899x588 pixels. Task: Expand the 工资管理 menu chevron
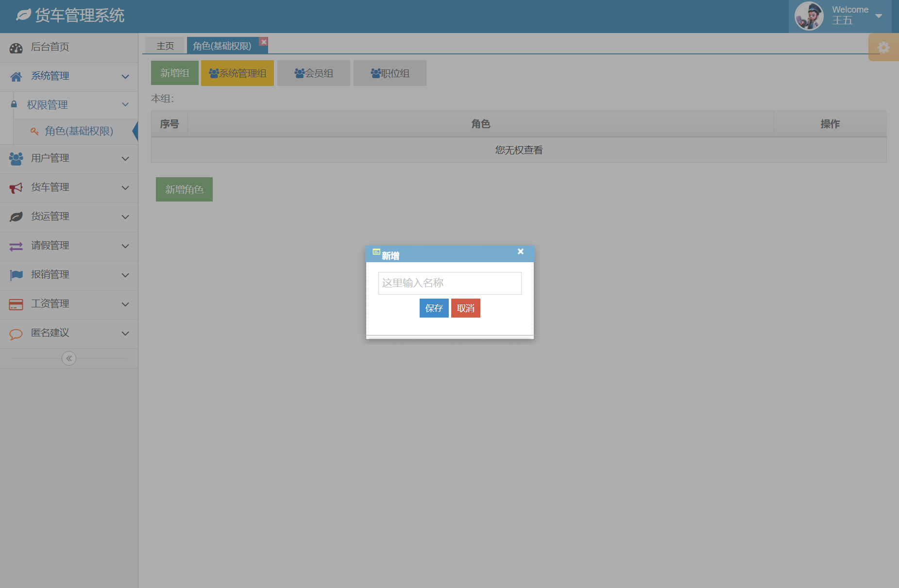coord(125,304)
